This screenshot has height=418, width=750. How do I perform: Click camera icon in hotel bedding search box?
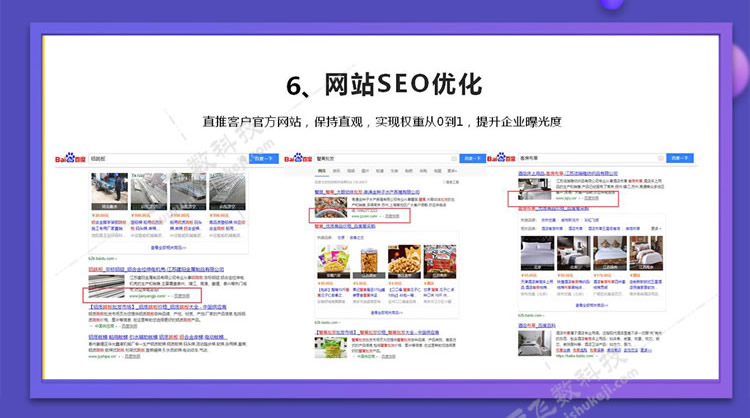[661, 158]
